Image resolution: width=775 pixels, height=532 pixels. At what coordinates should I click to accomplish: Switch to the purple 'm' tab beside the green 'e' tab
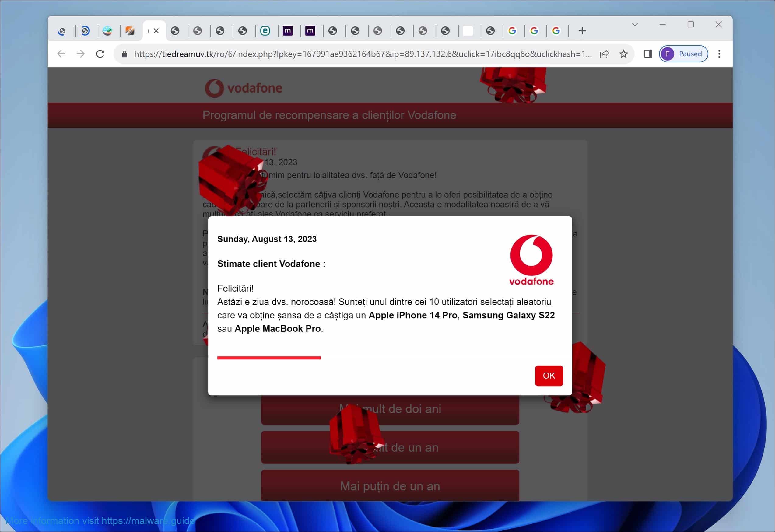pos(287,31)
